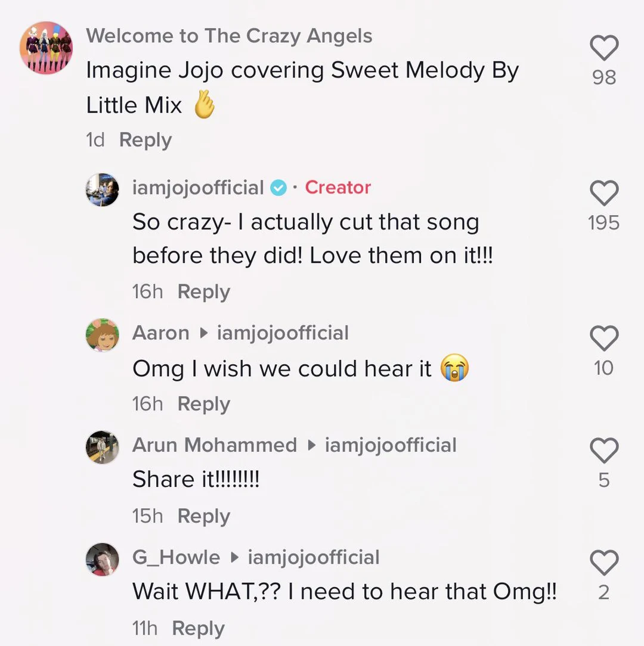The image size is (644, 646).
Task: Open G_Howle's username
Action: click(x=175, y=557)
